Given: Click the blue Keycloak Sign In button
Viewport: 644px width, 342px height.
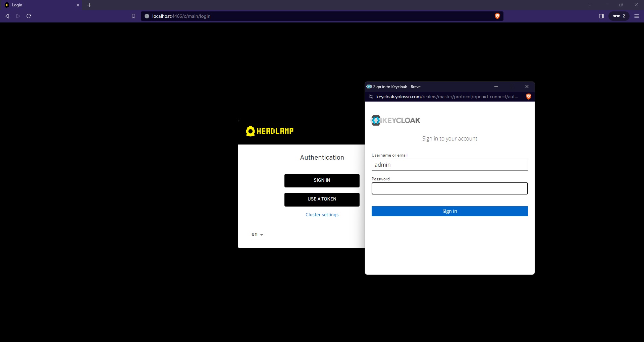Looking at the screenshot, I should click(449, 211).
